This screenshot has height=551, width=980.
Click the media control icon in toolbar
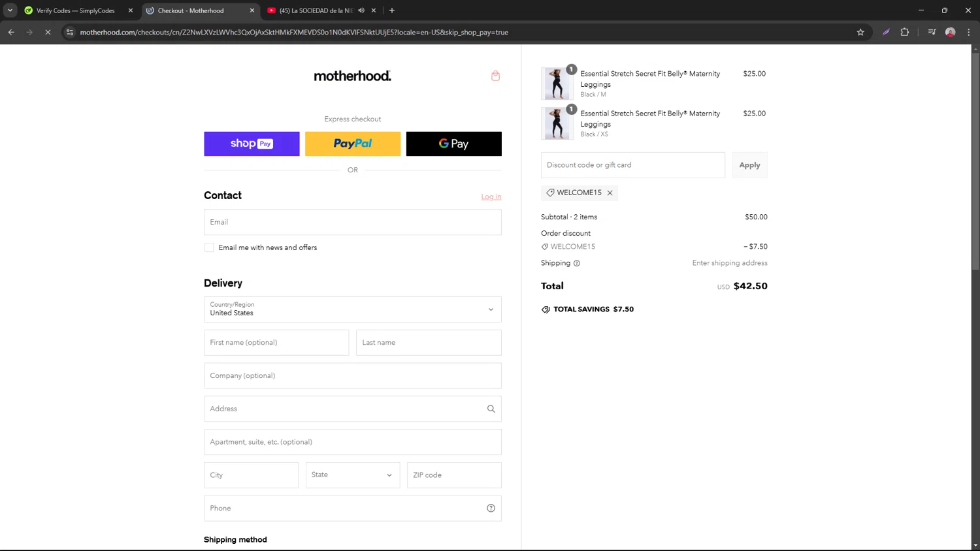(x=932, y=32)
